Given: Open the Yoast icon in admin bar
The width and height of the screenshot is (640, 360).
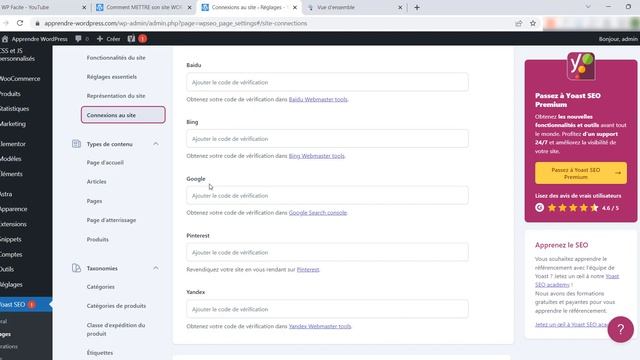Looking at the screenshot, I should click(131, 39).
